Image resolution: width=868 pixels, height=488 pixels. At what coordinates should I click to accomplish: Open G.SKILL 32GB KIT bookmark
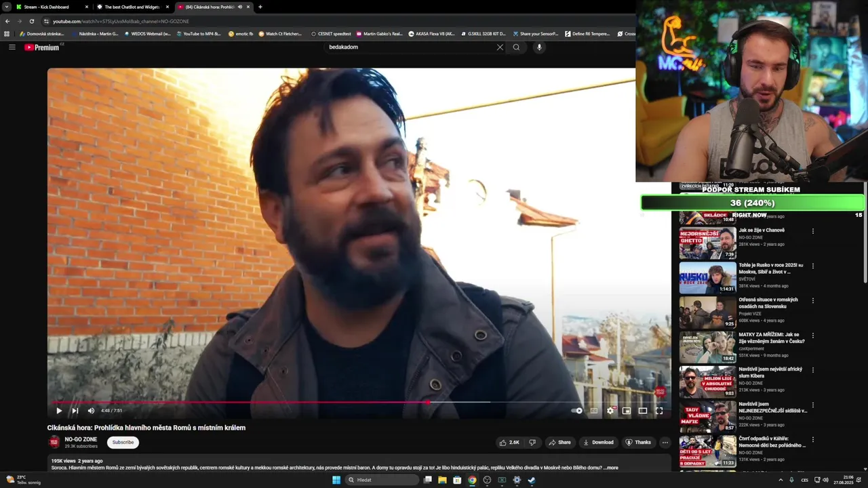click(483, 33)
